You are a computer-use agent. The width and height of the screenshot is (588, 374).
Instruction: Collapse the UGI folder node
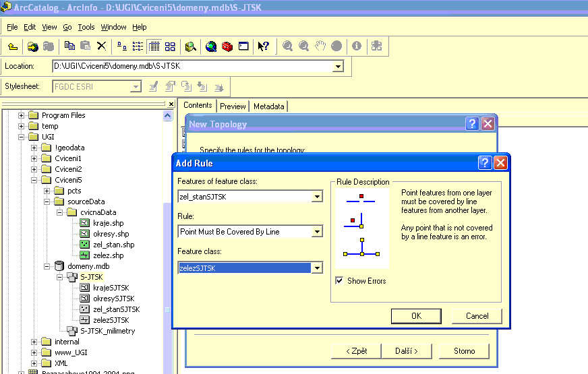coord(21,137)
